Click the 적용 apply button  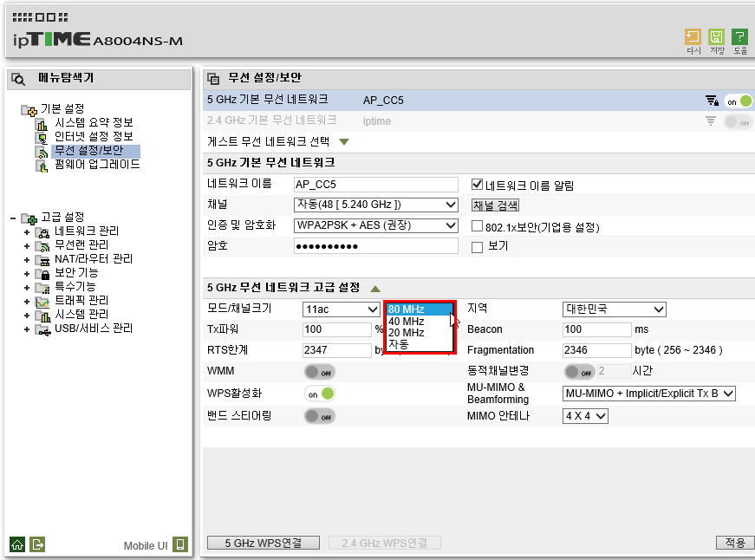pyautogui.click(x=735, y=543)
